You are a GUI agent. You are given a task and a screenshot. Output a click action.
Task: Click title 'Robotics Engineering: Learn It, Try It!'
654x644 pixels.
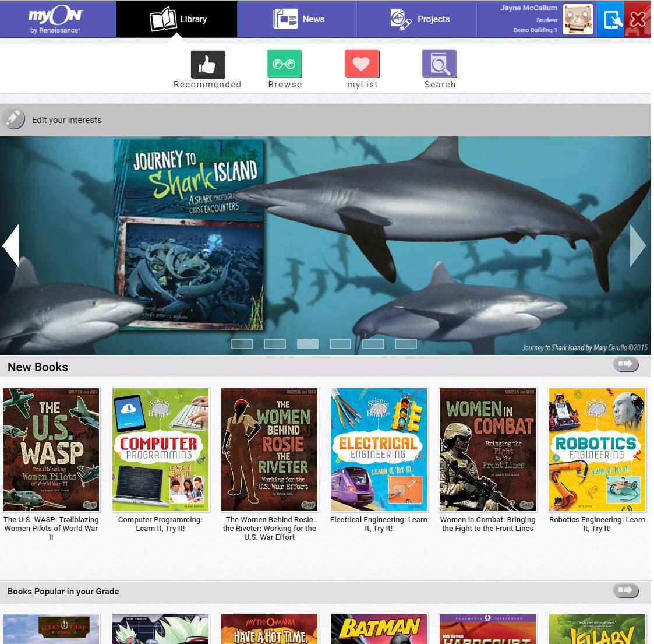click(x=597, y=524)
